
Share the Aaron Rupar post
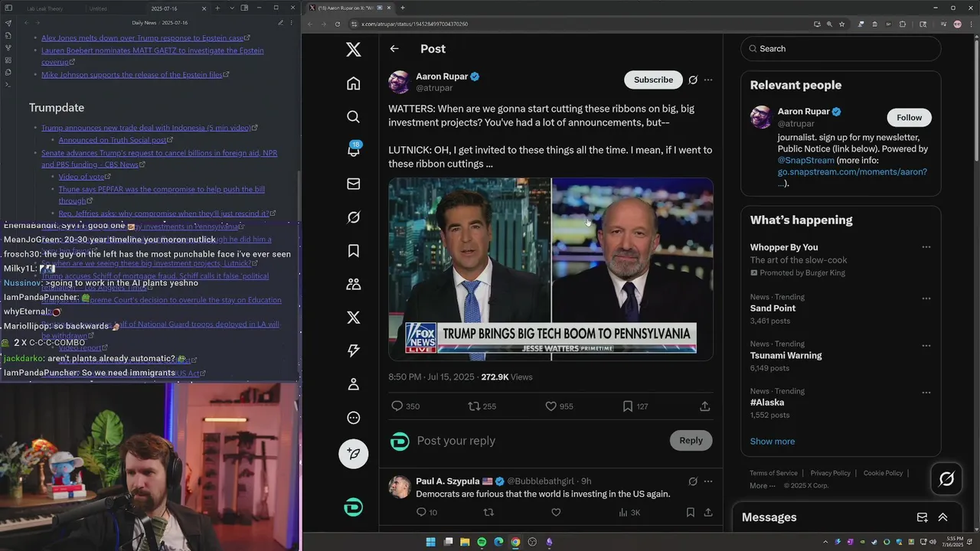704,406
